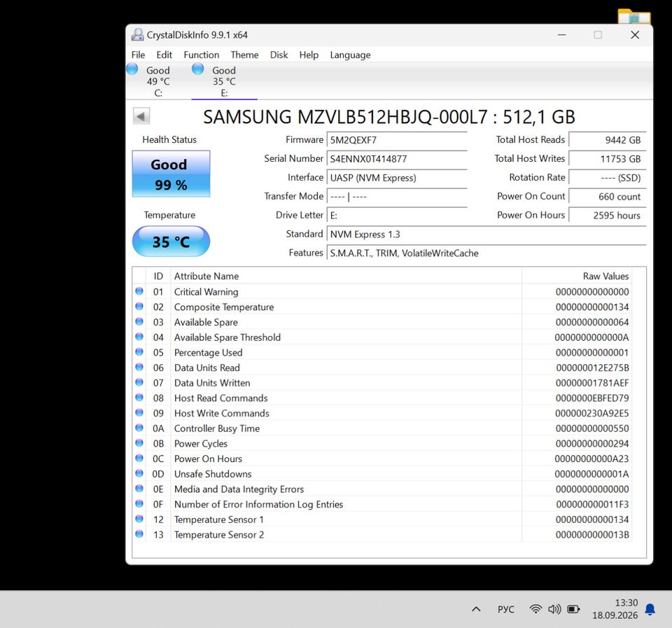672x628 pixels.
Task: Click the Attribute Name column header
Action: click(346, 276)
